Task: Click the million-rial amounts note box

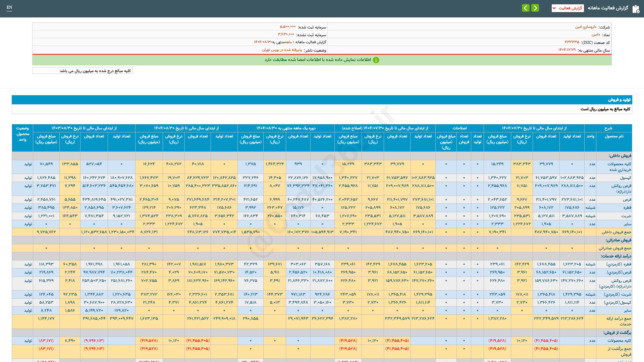Action: (x=83, y=71)
